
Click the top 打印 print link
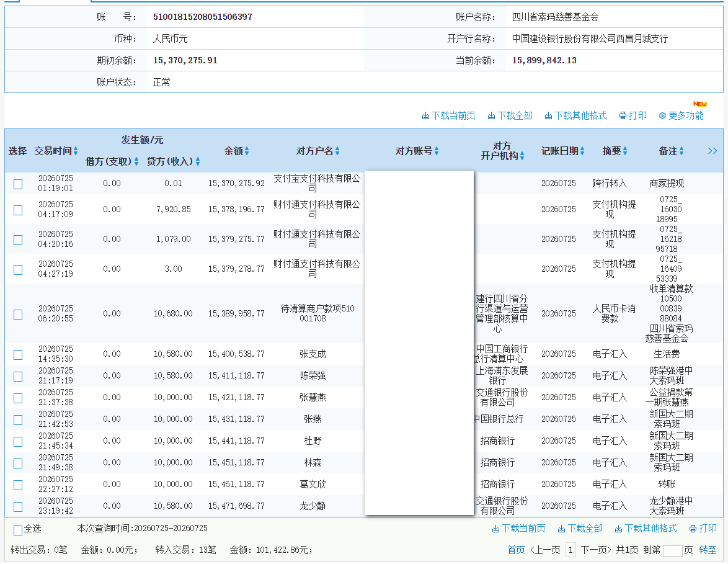tap(633, 115)
